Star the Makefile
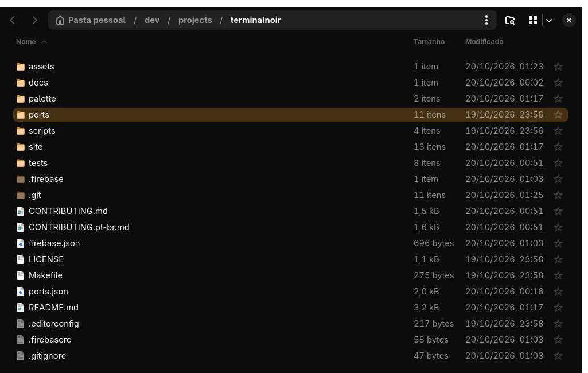 (x=558, y=275)
